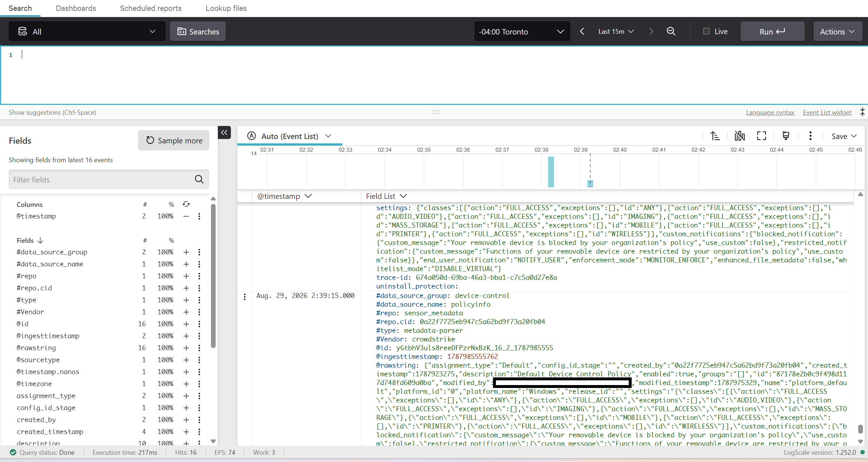This screenshot has width=868, height=462.
Task: Add @rawstring field as column
Action: tap(186, 348)
